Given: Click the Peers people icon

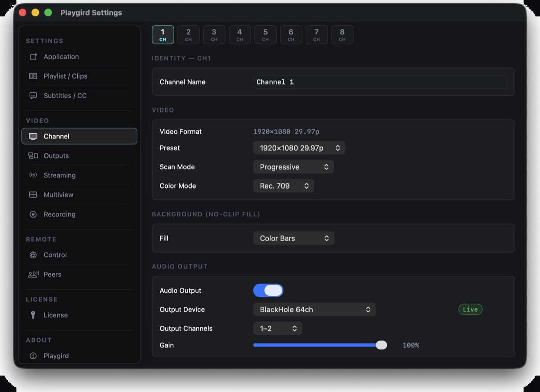Looking at the screenshot, I should point(33,274).
